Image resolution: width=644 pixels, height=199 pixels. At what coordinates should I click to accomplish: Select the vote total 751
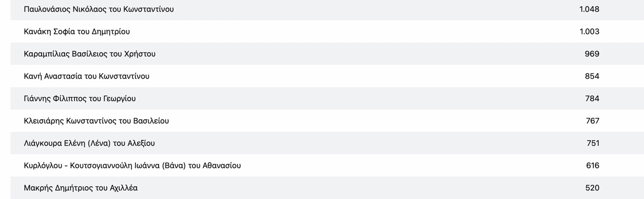pyautogui.click(x=593, y=143)
